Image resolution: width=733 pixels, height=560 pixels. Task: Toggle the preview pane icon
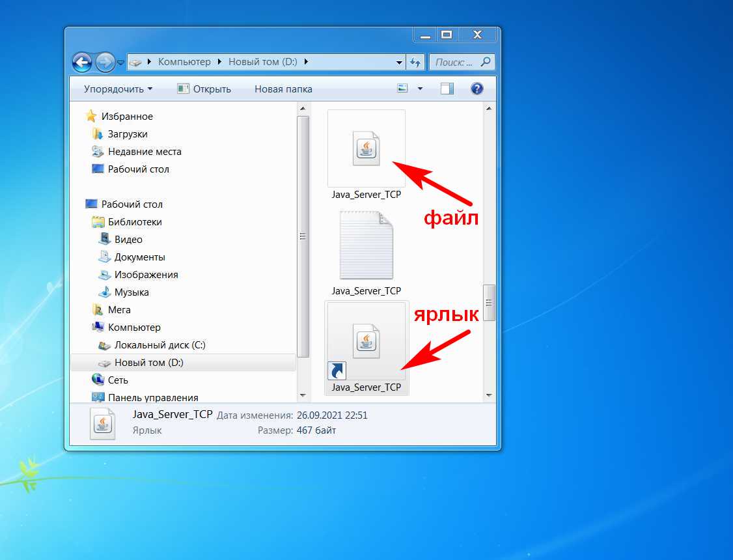(x=447, y=89)
